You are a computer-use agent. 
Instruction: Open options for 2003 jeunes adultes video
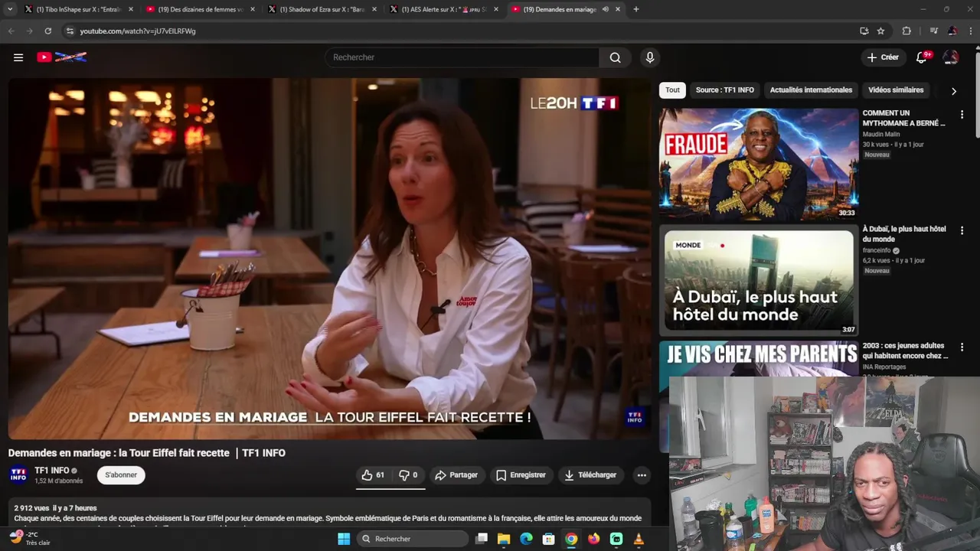tap(962, 347)
